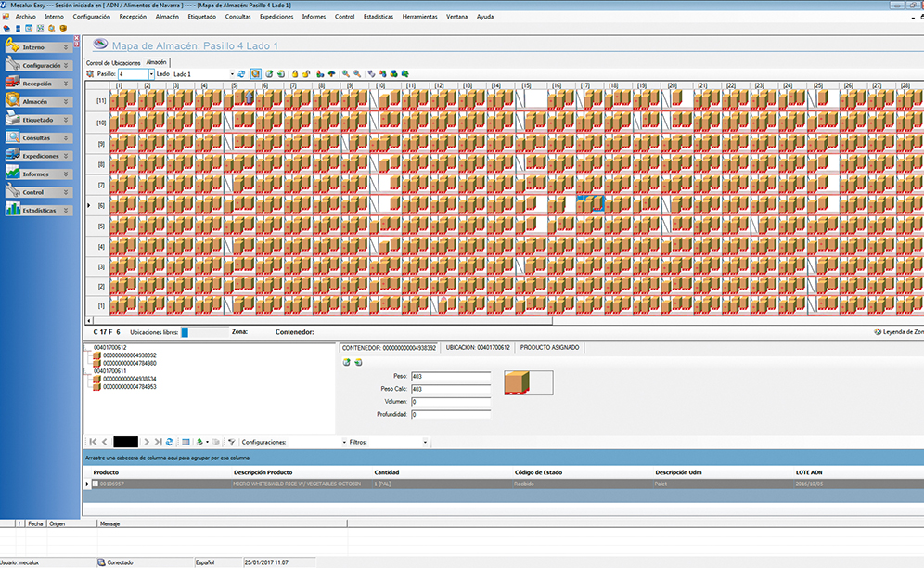Toggle checkbox for product row 00106957
Image resolution: width=924 pixels, height=568 pixels.
[94, 484]
